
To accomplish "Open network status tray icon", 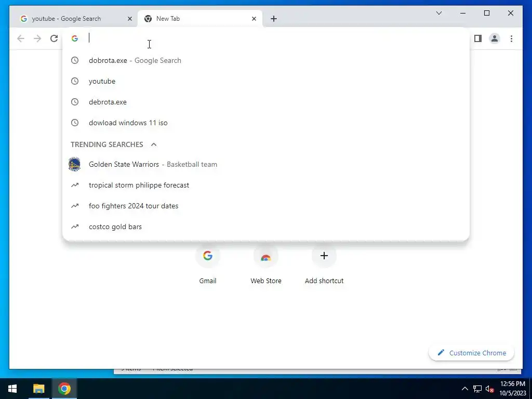I will pos(477,389).
